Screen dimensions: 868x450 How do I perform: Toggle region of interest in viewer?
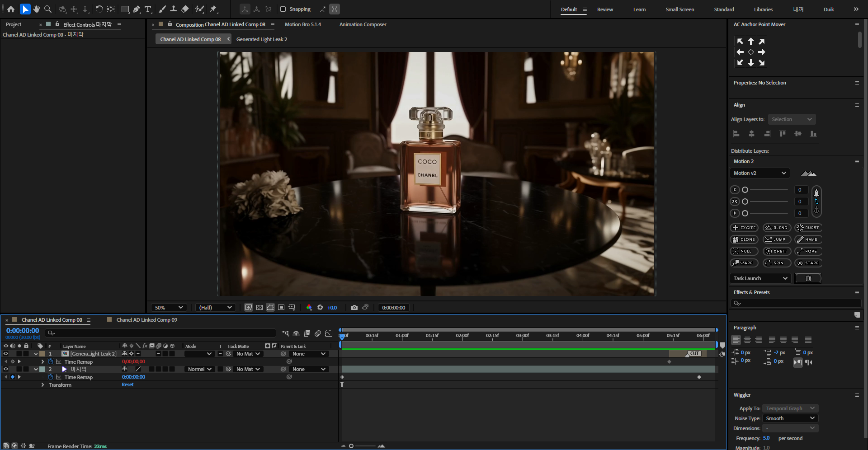[x=281, y=308]
